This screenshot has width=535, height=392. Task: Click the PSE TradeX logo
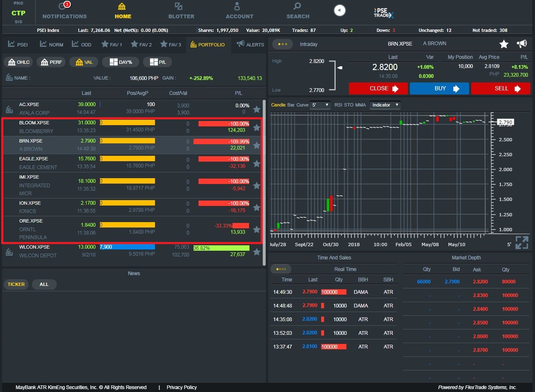pos(384,13)
